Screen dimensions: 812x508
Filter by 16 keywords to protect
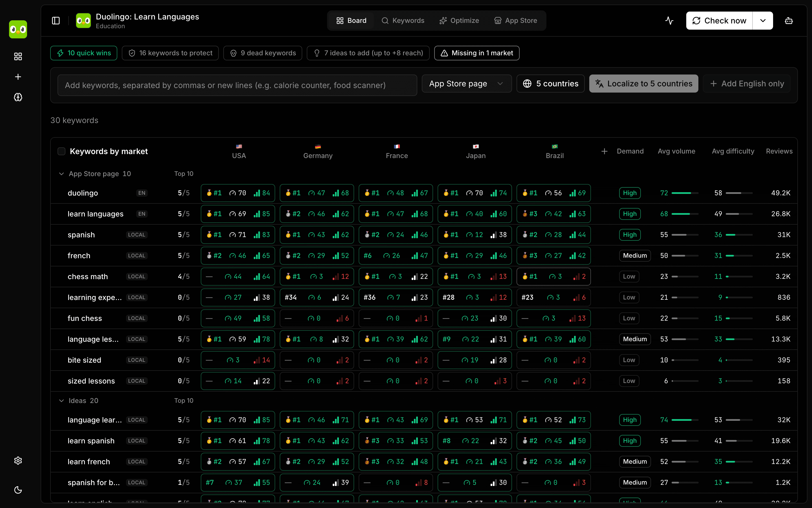coord(170,53)
